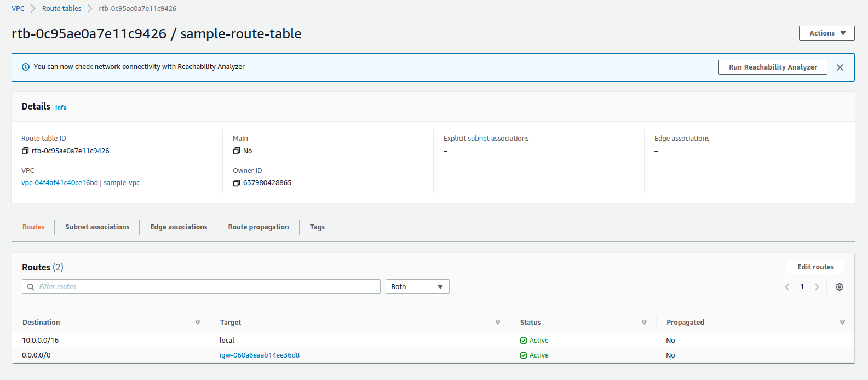Open the igw-060a6eaab14ee36d8 target link
Viewport: 868px width, 380px height.
[260, 355]
